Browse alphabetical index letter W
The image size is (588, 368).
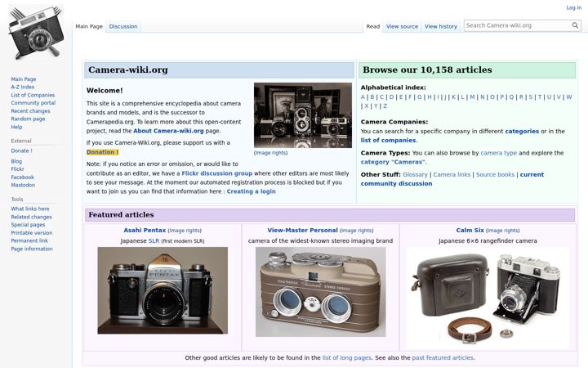coord(569,96)
